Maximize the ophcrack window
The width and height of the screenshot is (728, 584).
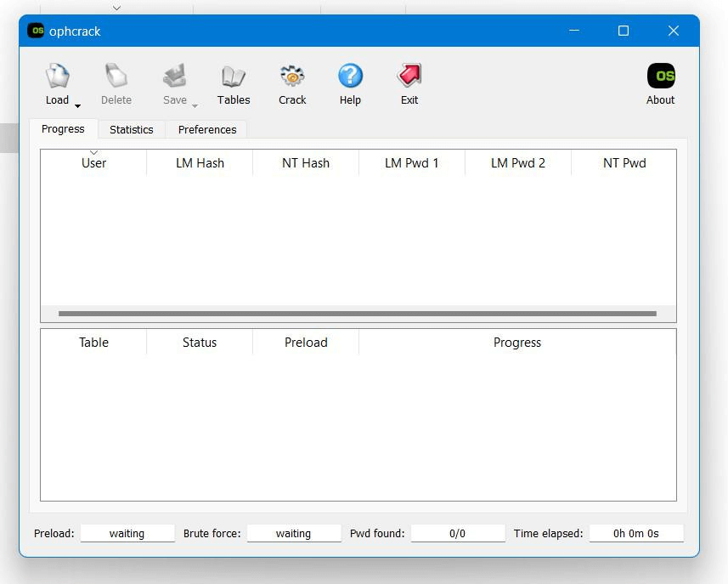624,31
